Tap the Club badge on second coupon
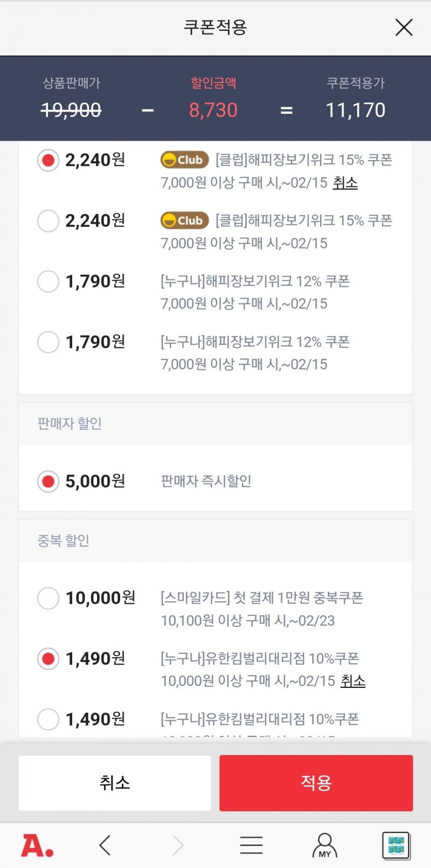 [x=184, y=221]
